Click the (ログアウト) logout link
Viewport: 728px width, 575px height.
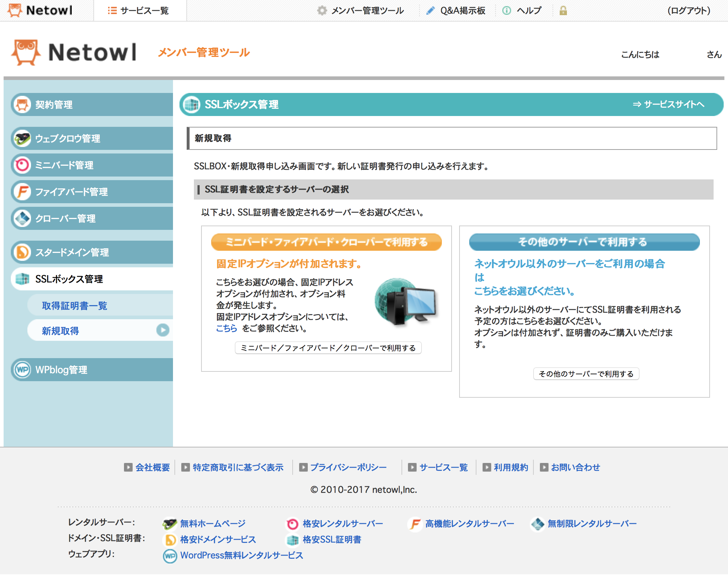689,10
